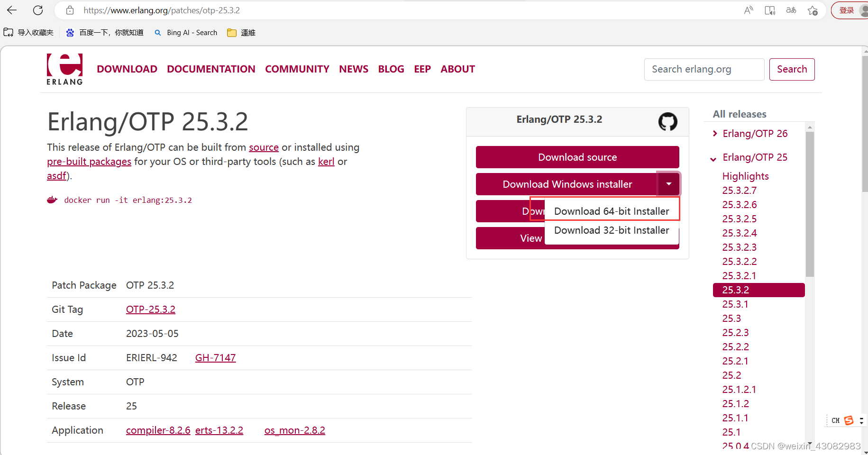Open Immersive Reader icon
The image size is (868, 455).
coord(769,10)
